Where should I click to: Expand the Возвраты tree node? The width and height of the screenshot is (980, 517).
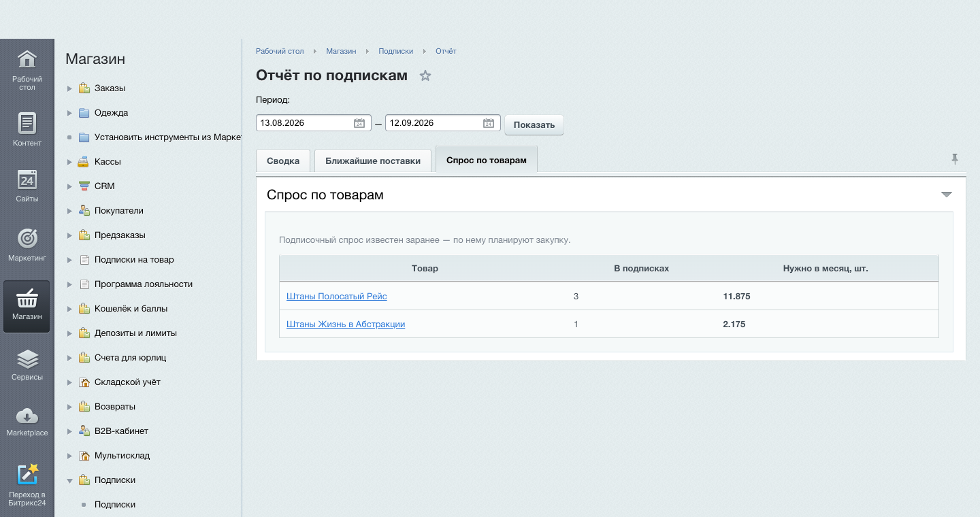click(x=69, y=407)
